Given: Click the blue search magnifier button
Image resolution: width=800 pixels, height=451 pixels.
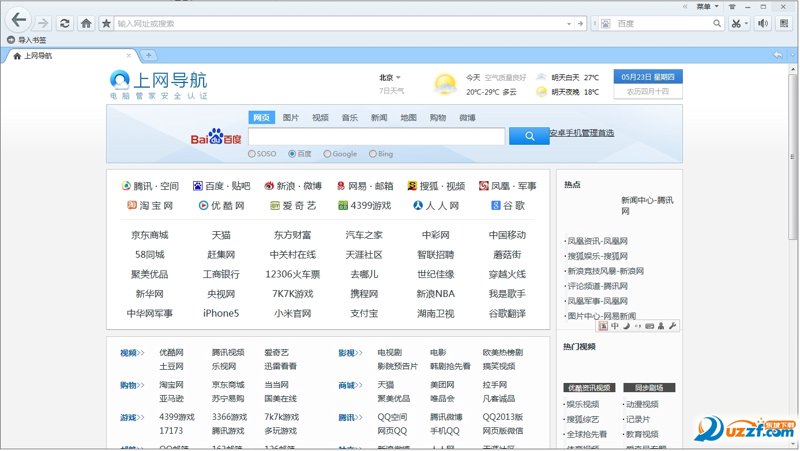Looking at the screenshot, I should [529, 136].
